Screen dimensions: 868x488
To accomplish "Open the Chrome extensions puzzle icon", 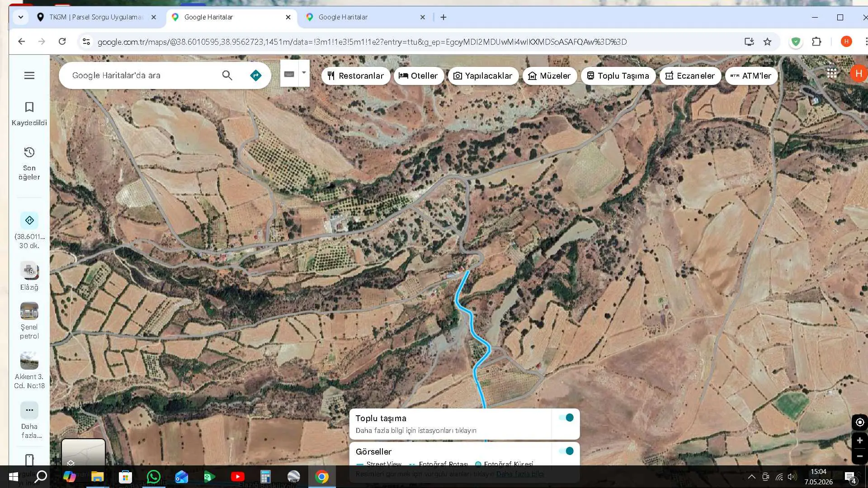I will coord(816,42).
